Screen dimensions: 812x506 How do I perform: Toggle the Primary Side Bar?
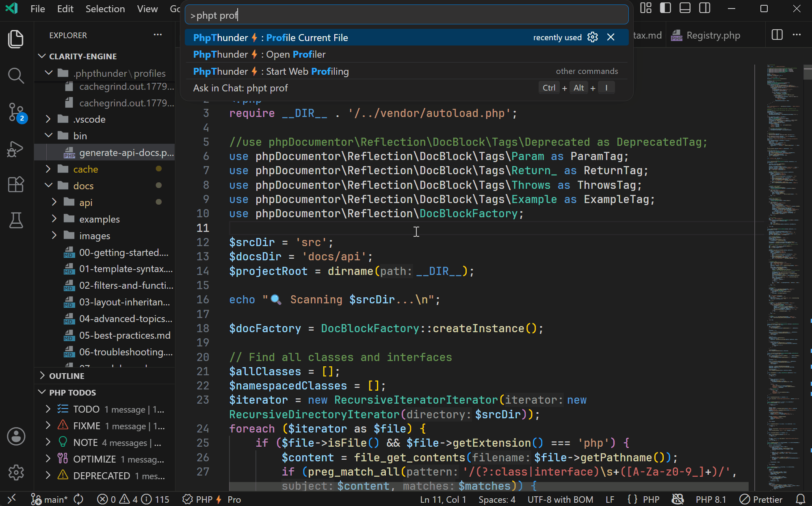coord(665,8)
